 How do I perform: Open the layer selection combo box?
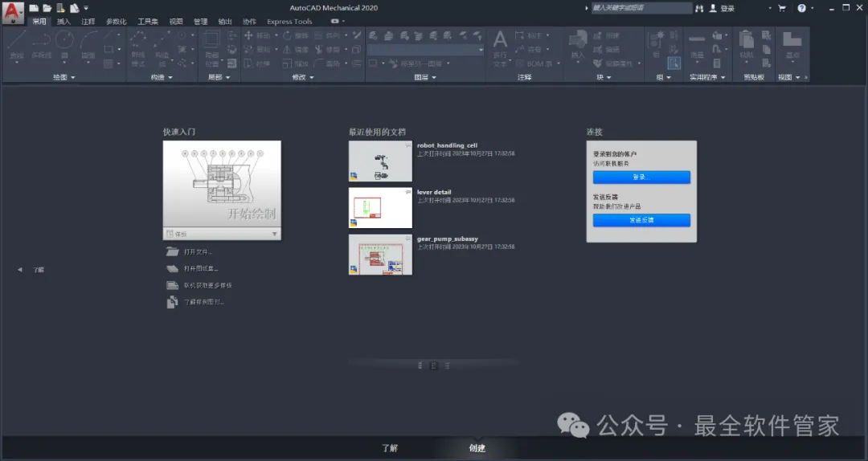(425, 50)
